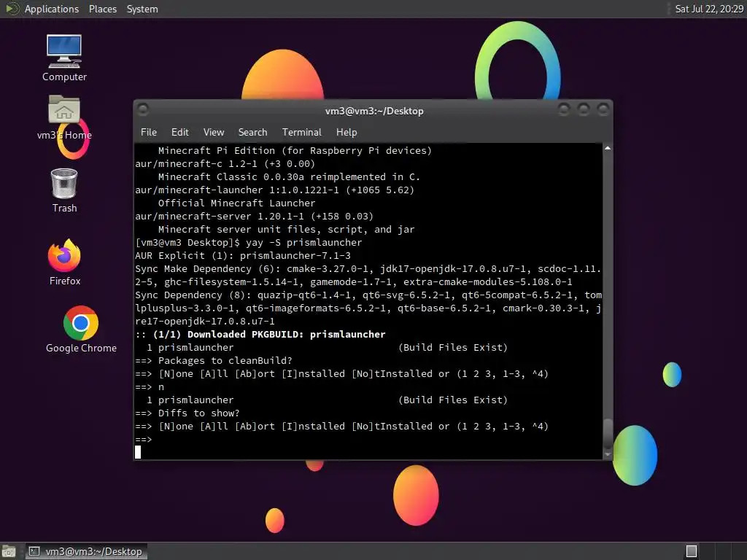Screen dimensions: 747x560
Task: Click 'aur/minecraft-c 1.2-1' line
Action: [225, 164]
